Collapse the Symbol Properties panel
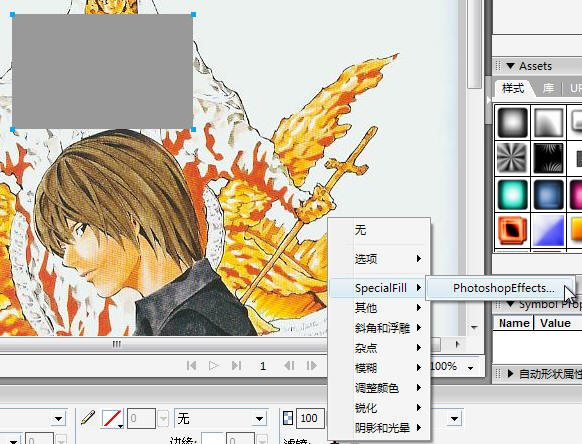Viewport: 582px width, 444px height. pyautogui.click(x=510, y=305)
